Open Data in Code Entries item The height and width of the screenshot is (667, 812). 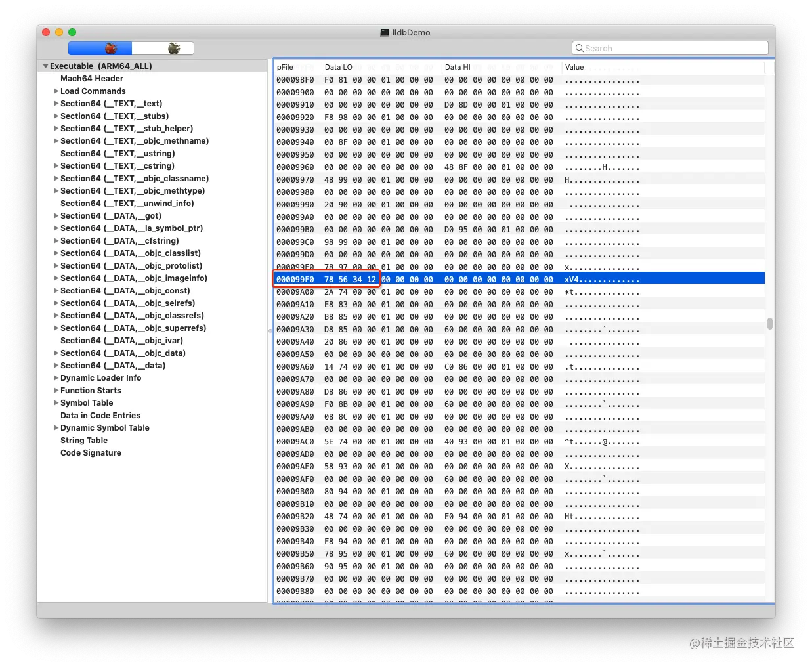click(100, 416)
